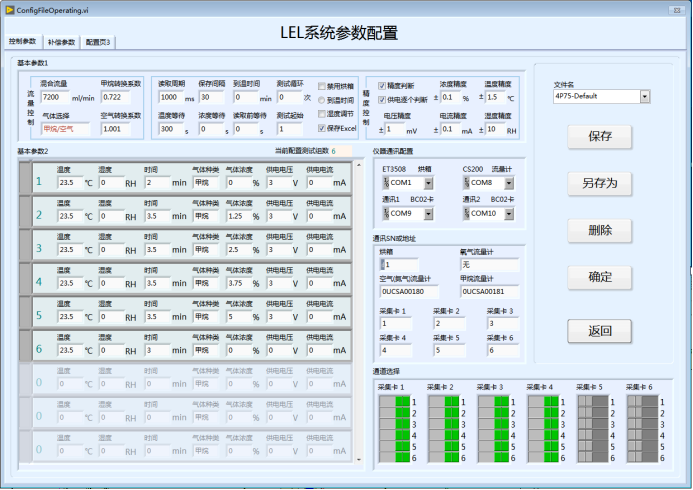Click the 采集卡 5 address field
Screen dimensions: 693x490
point(449,350)
